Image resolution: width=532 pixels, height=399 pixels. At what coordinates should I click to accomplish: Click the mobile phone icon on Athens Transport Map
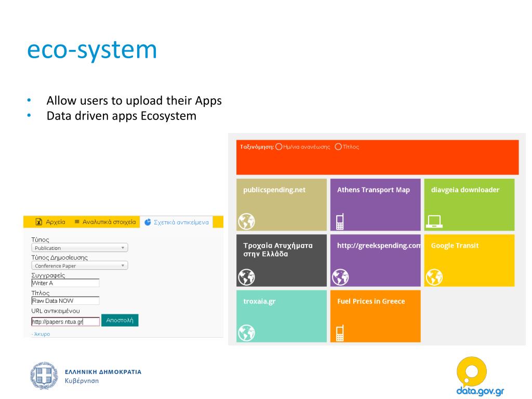click(340, 221)
